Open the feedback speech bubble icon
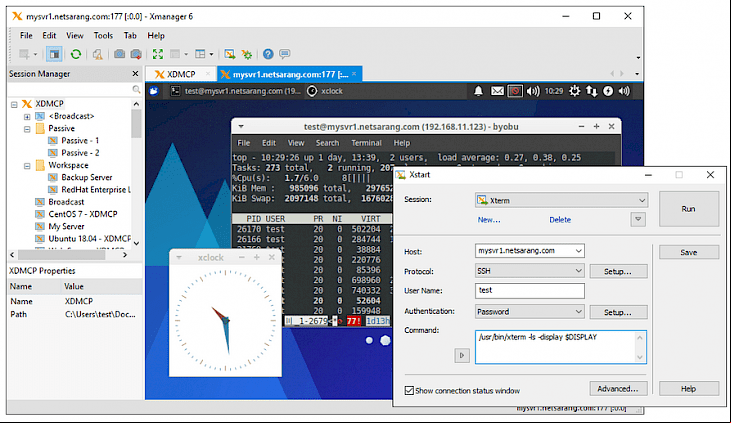 point(284,54)
